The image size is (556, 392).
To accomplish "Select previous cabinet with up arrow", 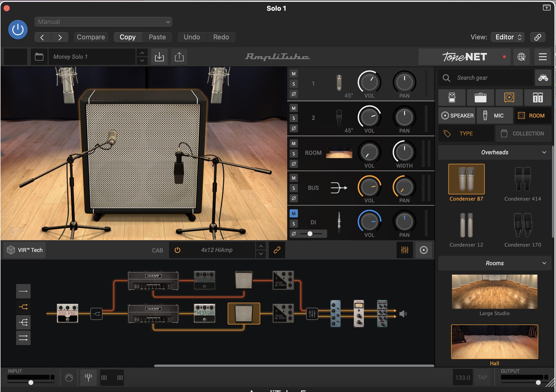I will (x=261, y=246).
